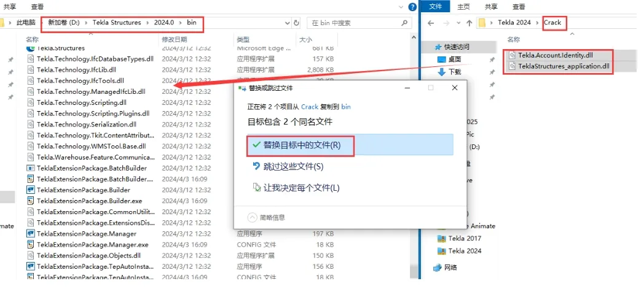Click the up arrow in right window navigation

tap(469, 23)
